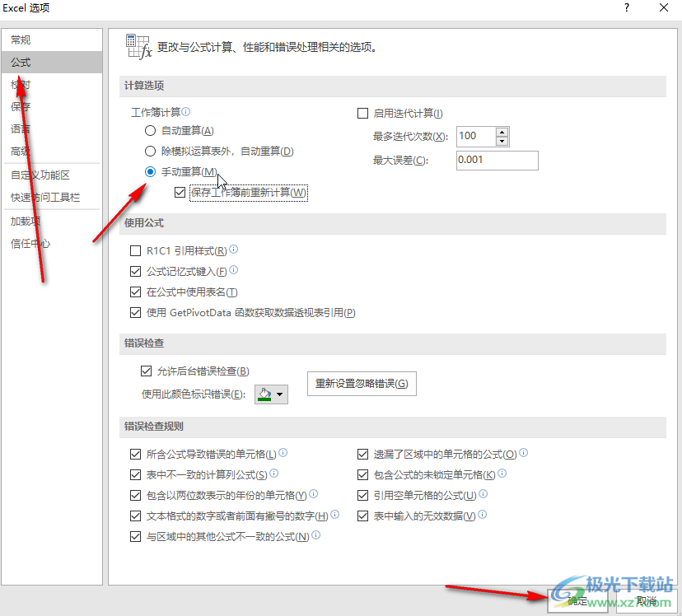This screenshot has height=616, width=682.
Task: Decrease 最多迭代次数 with the down spinner
Action: (x=502, y=141)
